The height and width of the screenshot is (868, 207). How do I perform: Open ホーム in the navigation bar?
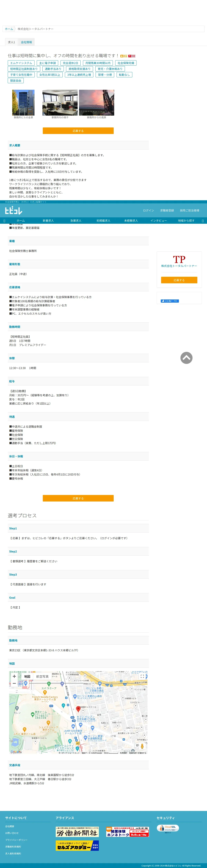(x=21, y=220)
